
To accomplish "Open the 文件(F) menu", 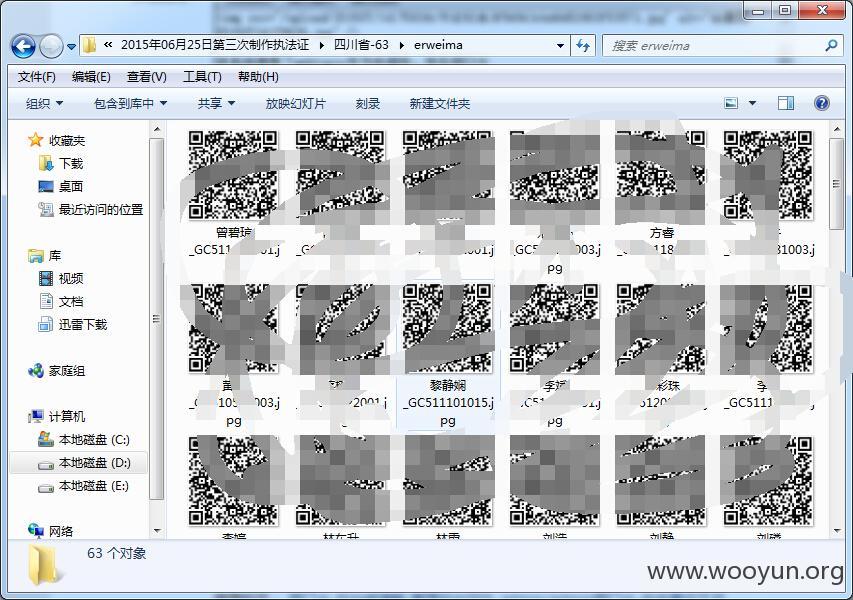I will coord(36,77).
